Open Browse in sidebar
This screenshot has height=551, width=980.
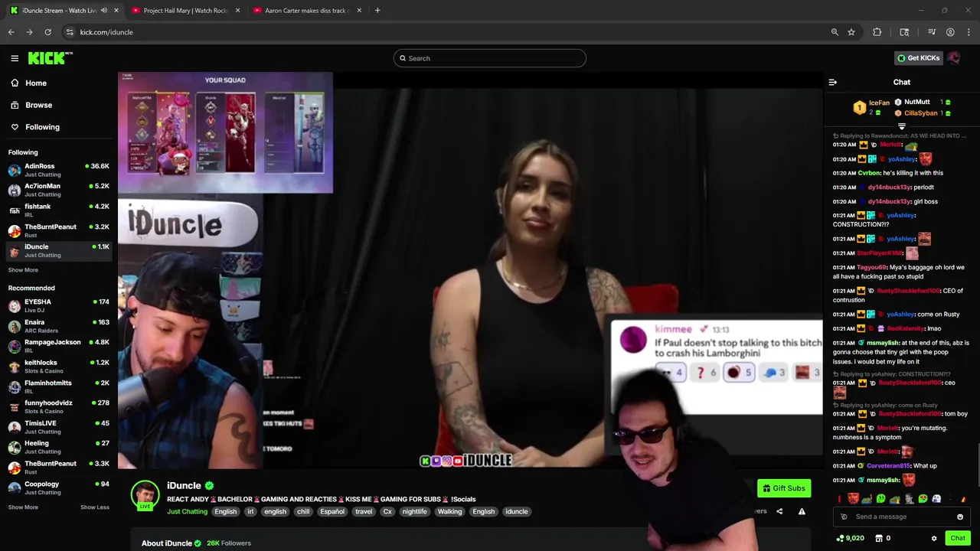pyautogui.click(x=38, y=105)
